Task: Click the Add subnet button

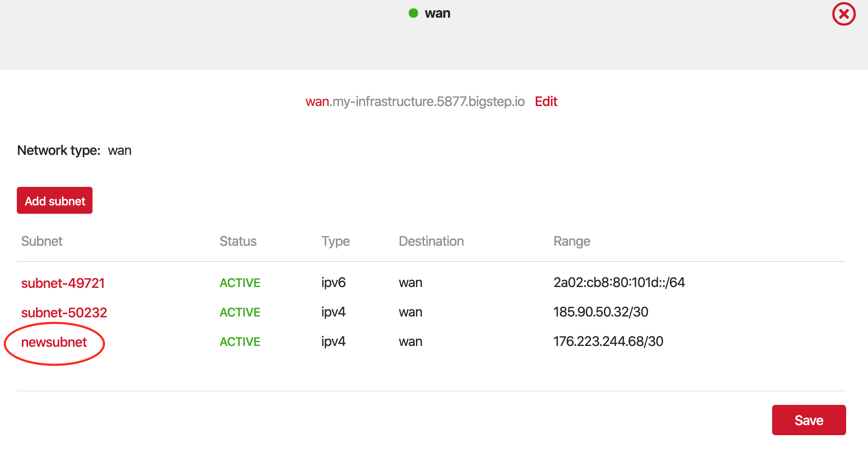Action: [x=55, y=200]
